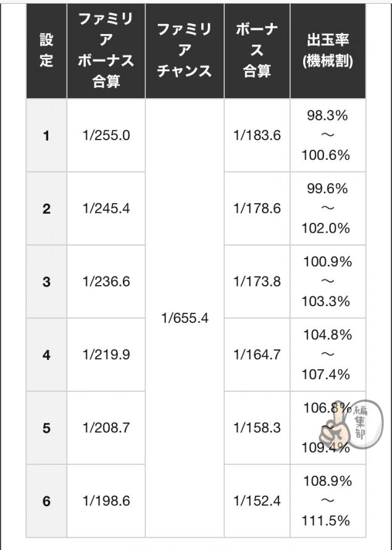Click the ファミリアチャンス column header
This screenshot has width=392, height=550.
pos(185,51)
